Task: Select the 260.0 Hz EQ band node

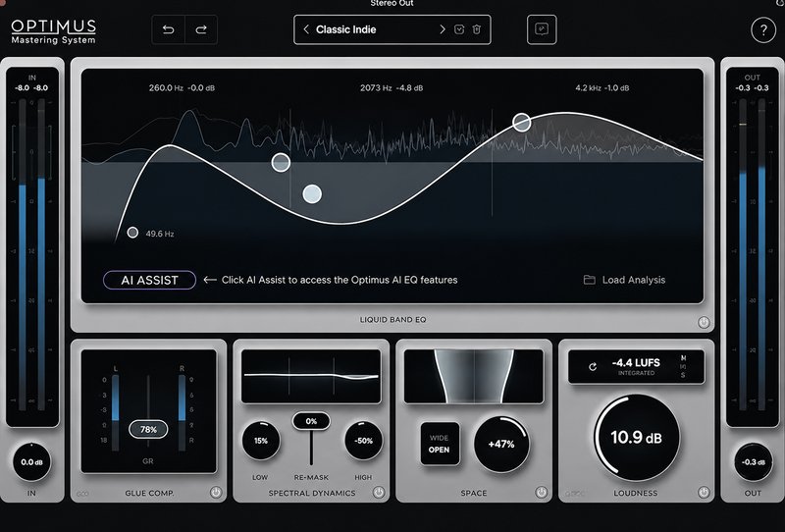Action: pyautogui.click(x=281, y=162)
